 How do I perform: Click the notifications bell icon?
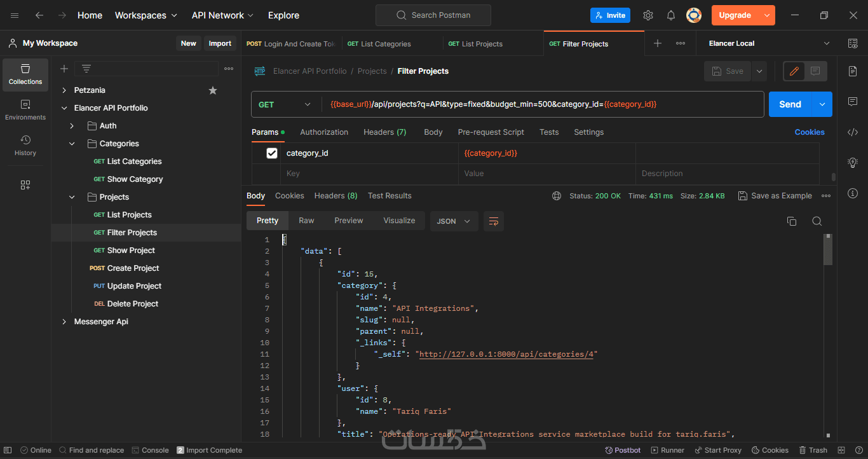(x=671, y=15)
